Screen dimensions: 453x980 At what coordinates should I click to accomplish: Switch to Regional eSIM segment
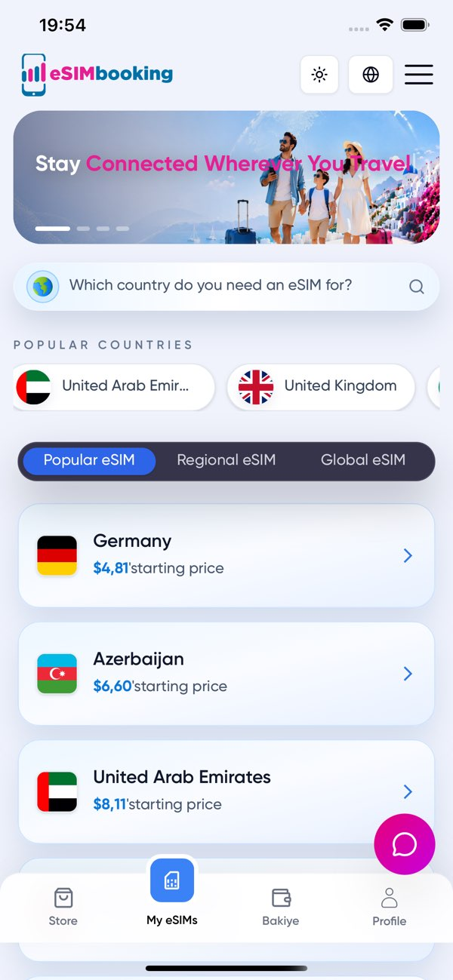point(226,460)
